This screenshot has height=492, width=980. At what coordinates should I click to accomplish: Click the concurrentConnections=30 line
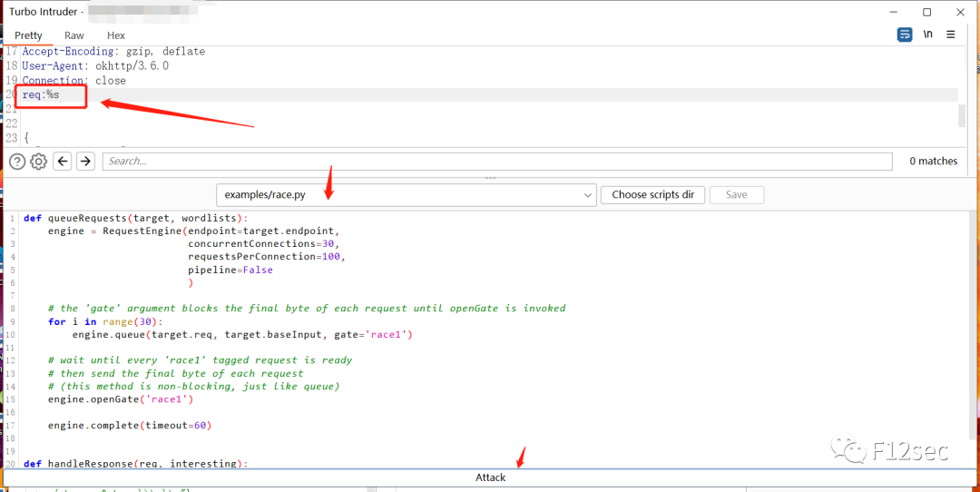264,244
